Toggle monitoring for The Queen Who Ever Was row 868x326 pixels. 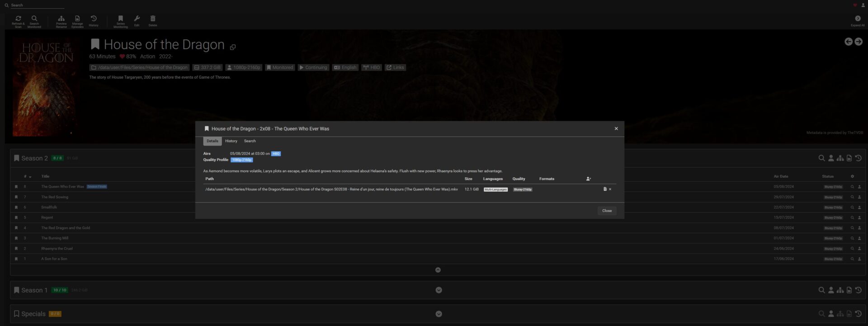[16, 187]
